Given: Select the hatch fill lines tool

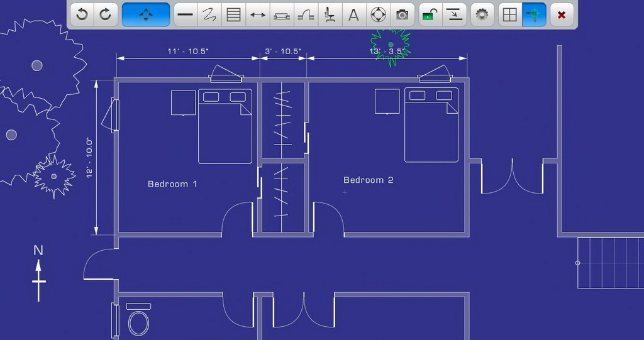Looking at the screenshot, I should [233, 15].
